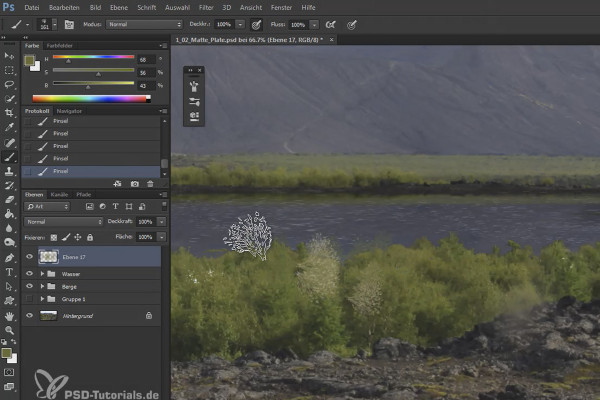Select the Healing Brush tool
Viewport: 600px width, 400px height.
[x=9, y=142]
